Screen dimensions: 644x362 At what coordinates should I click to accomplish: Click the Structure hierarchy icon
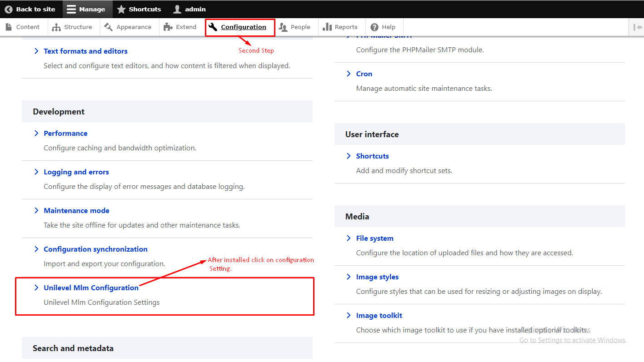pyautogui.click(x=56, y=27)
